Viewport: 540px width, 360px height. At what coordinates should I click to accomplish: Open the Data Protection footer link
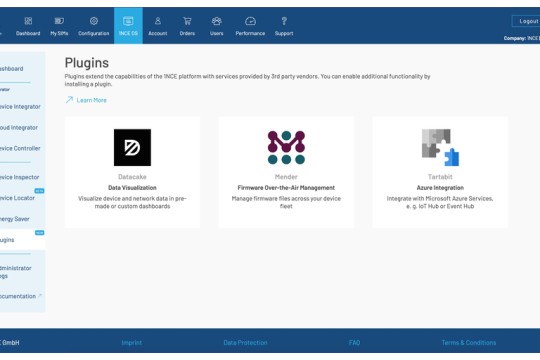[245, 342]
